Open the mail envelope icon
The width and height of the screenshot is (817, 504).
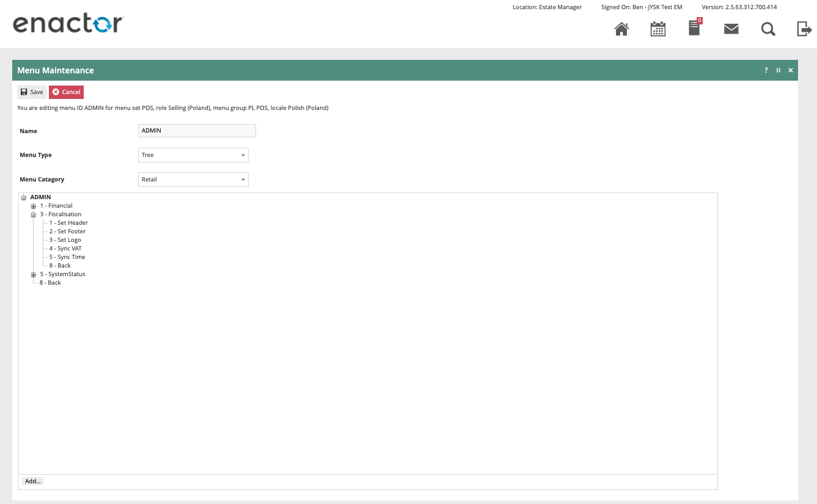[x=731, y=29]
